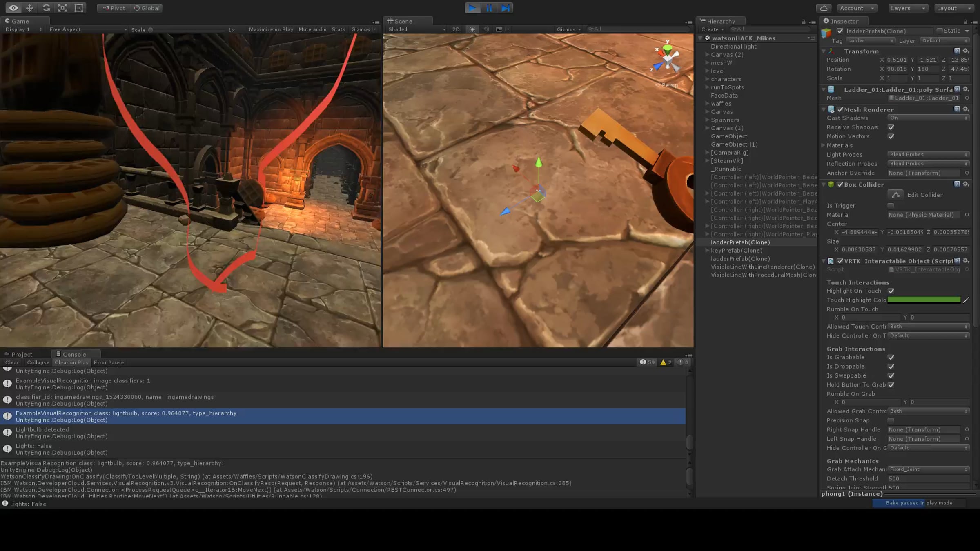980x551 pixels.
Task: Select the Scene tab
Action: click(403, 21)
